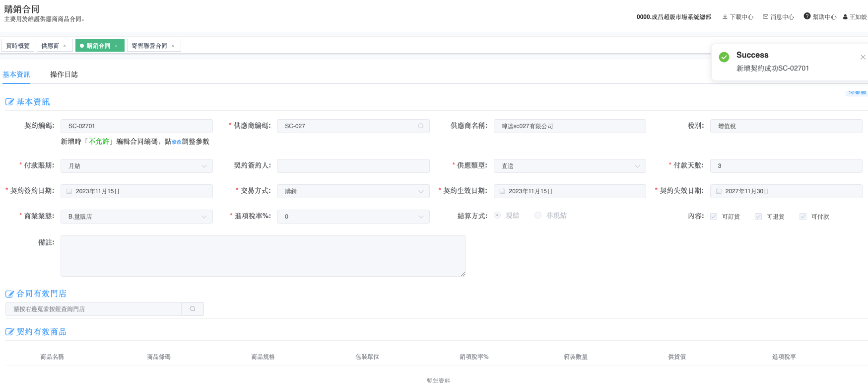
Task: Open the 寄售聯營合同 tab
Action: coord(149,46)
